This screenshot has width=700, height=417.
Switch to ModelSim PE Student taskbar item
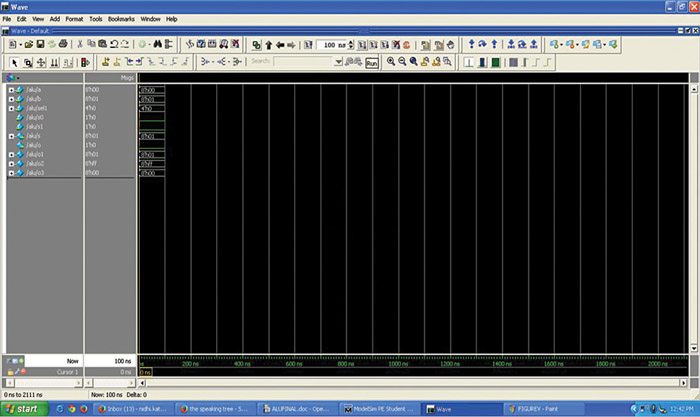point(380,408)
